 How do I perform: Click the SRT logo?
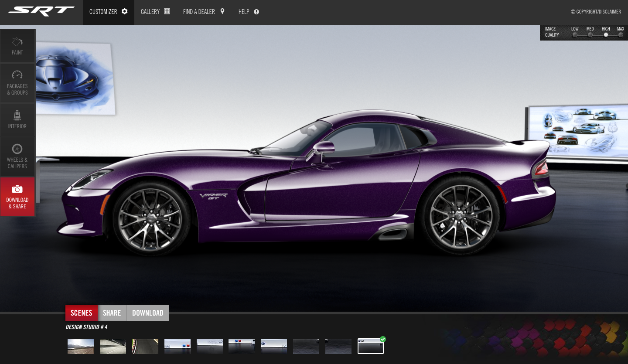41,11
